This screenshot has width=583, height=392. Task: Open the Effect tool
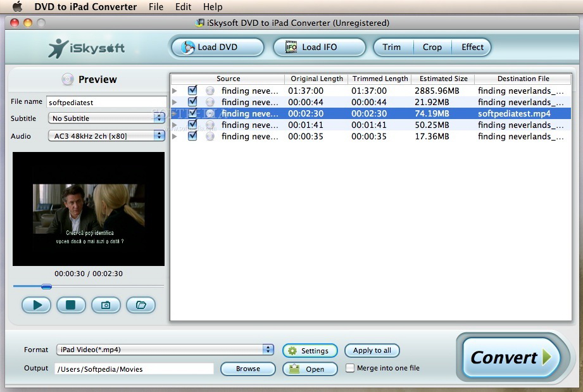pyautogui.click(x=472, y=47)
